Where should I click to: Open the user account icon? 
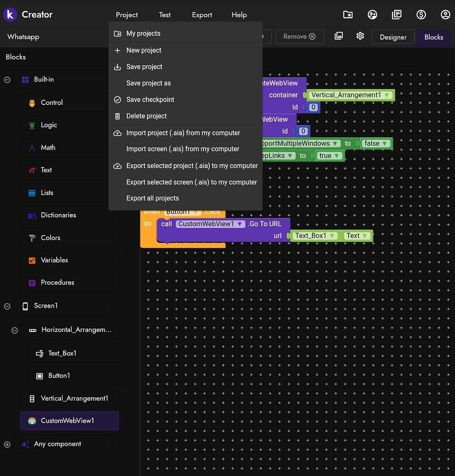pos(445,15)
